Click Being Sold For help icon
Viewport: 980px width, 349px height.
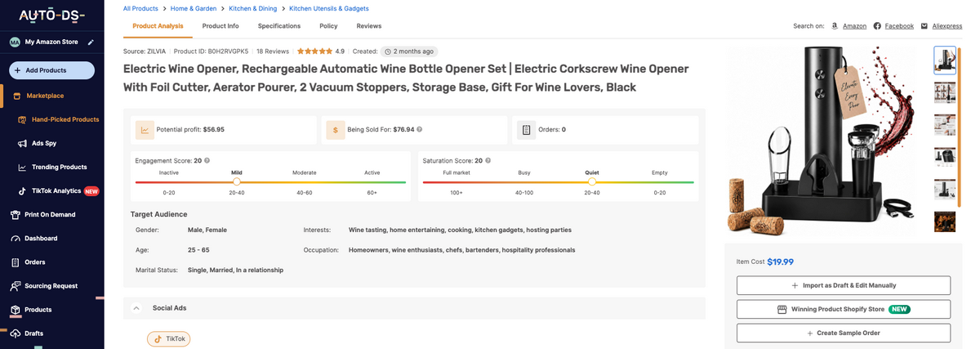419,129
